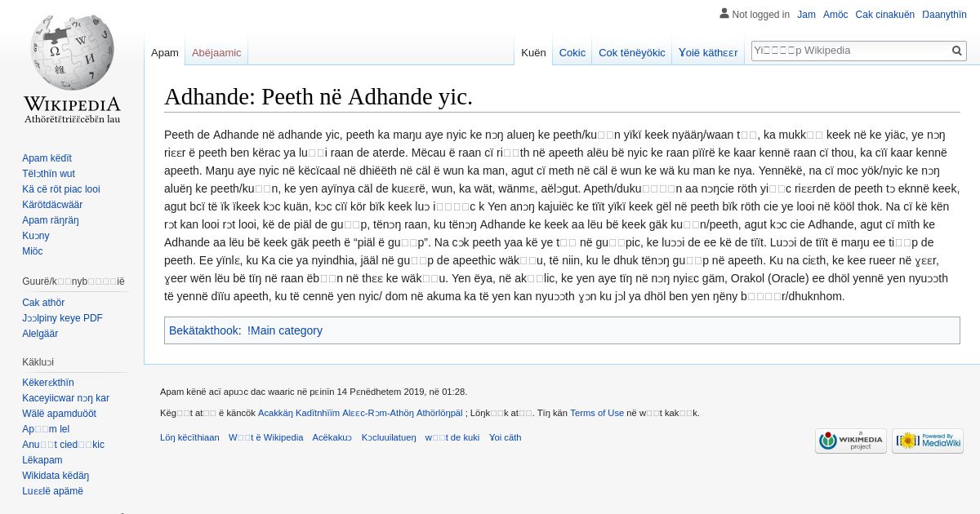The height and width of the screenshot is (514, 980).
Task: Click the last-edited timestamp text in the footer
Action: pos(314,392)
